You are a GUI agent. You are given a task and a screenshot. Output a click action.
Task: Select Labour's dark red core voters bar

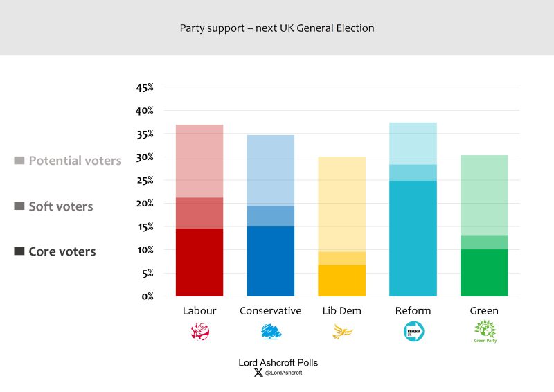point(199,262)
